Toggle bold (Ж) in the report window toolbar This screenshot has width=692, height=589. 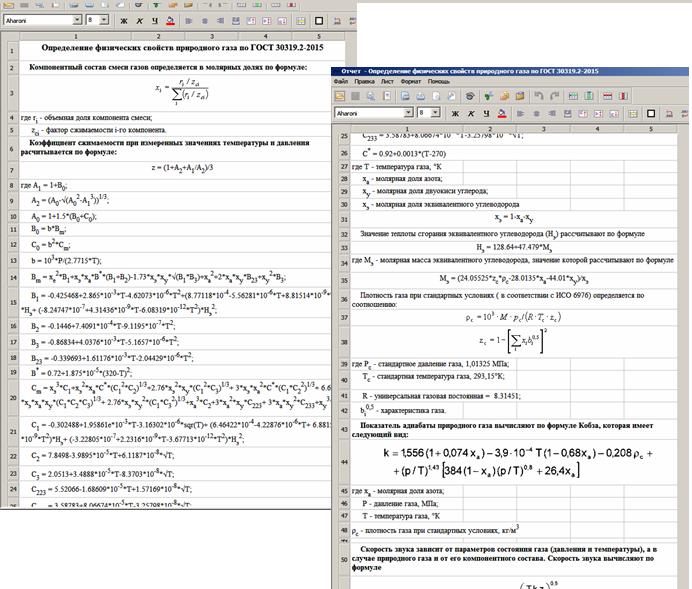pos(457,113)
